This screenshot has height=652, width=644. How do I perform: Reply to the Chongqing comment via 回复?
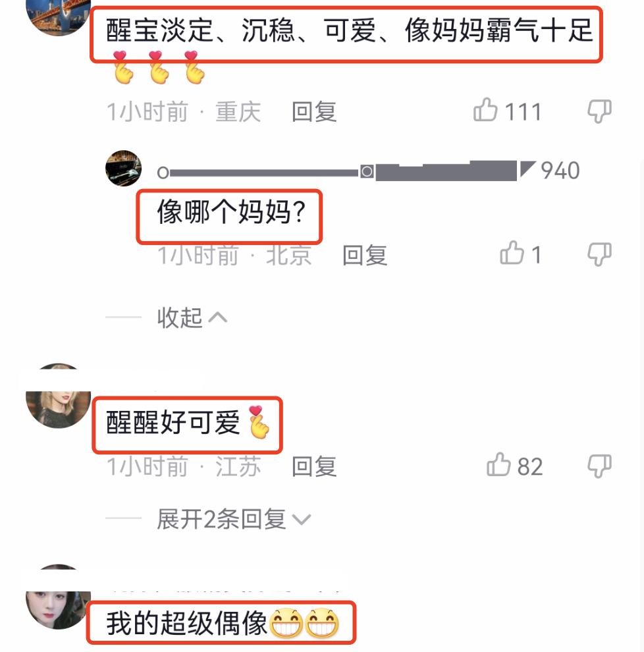click(x=314, y=111)
